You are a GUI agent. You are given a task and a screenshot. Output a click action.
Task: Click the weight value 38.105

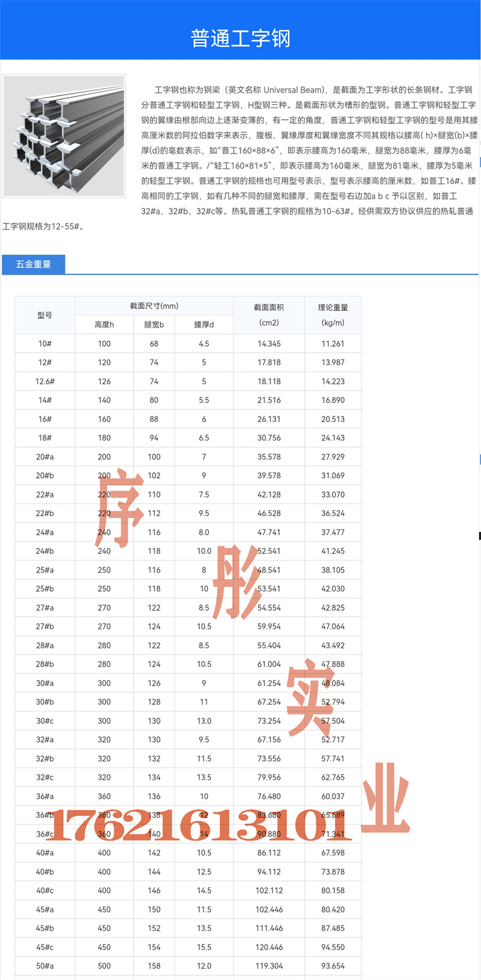(x=333, y=570)
